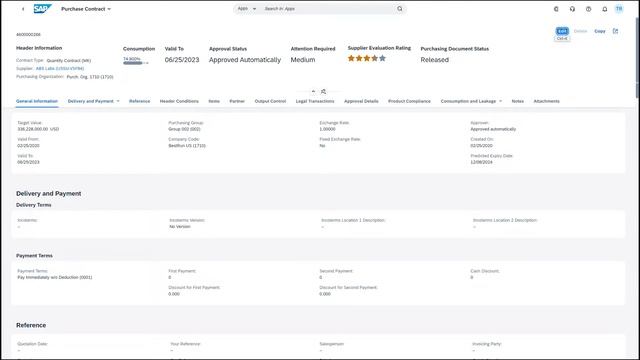Open the Output Control tab

coord(270,101)
